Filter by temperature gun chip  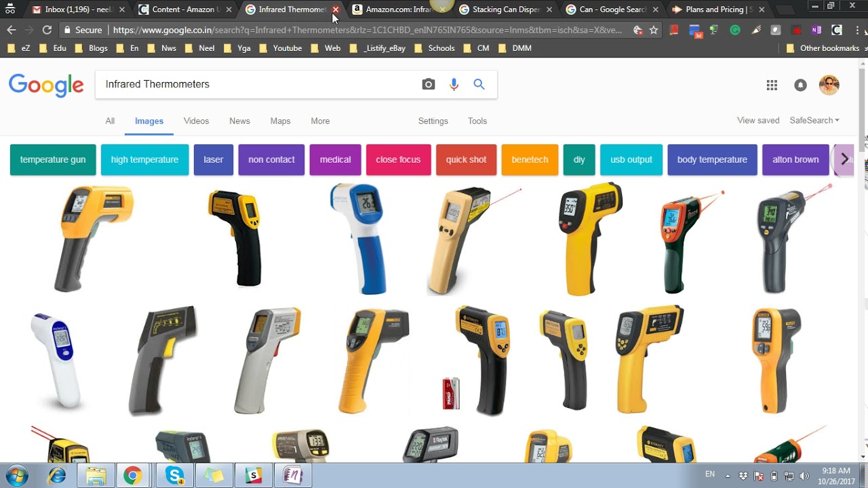point(53,160)
